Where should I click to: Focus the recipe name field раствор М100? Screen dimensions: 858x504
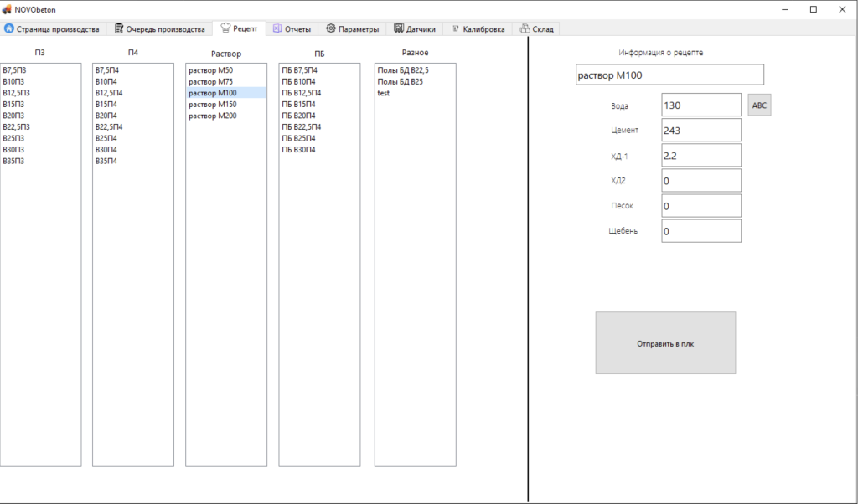(669, 75)
